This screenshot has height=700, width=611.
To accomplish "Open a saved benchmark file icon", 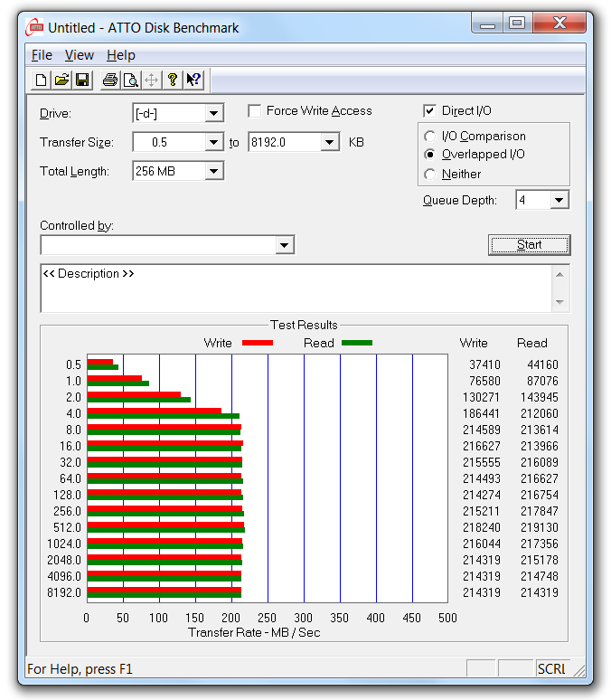I will [61, 80].
